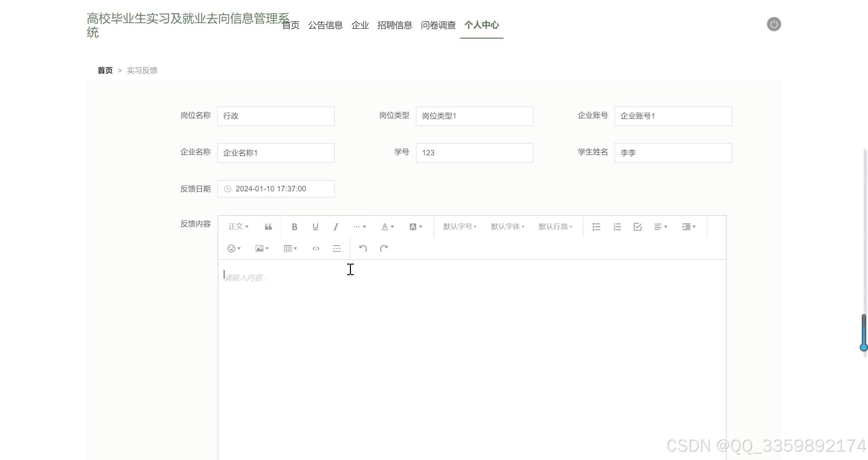
Task: Click the 实习反馈 breadcrumb item
Action: [142, 70]
